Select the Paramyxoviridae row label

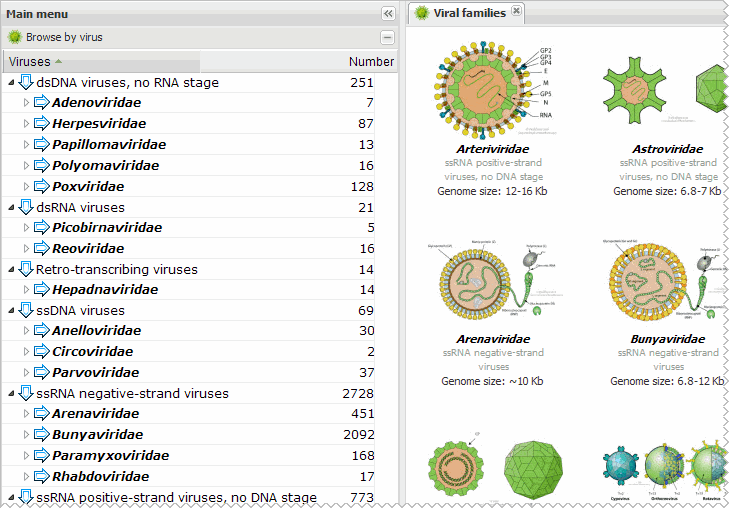point(110,455)
